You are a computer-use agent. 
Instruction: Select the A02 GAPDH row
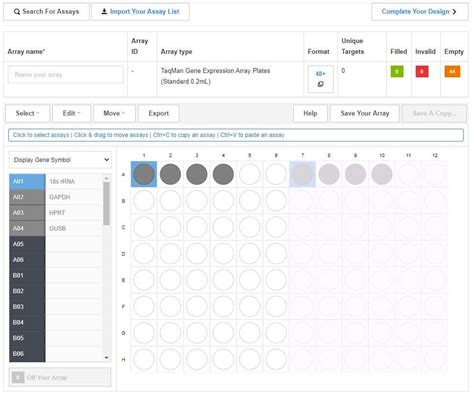pyautogui.click(x=56, y=197)
